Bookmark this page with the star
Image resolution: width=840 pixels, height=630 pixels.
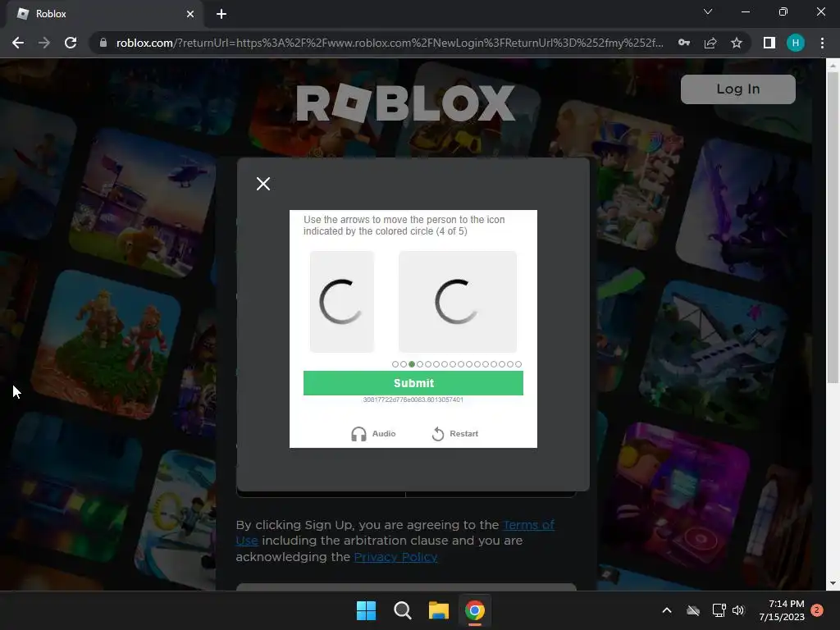[x=737, y=43]
